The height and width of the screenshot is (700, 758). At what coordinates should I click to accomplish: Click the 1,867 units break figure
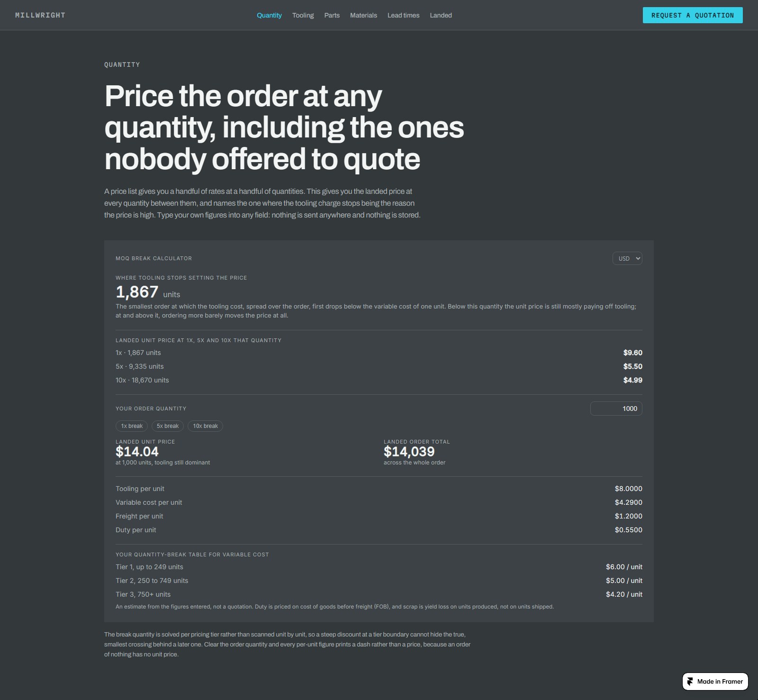coord(148,292)
